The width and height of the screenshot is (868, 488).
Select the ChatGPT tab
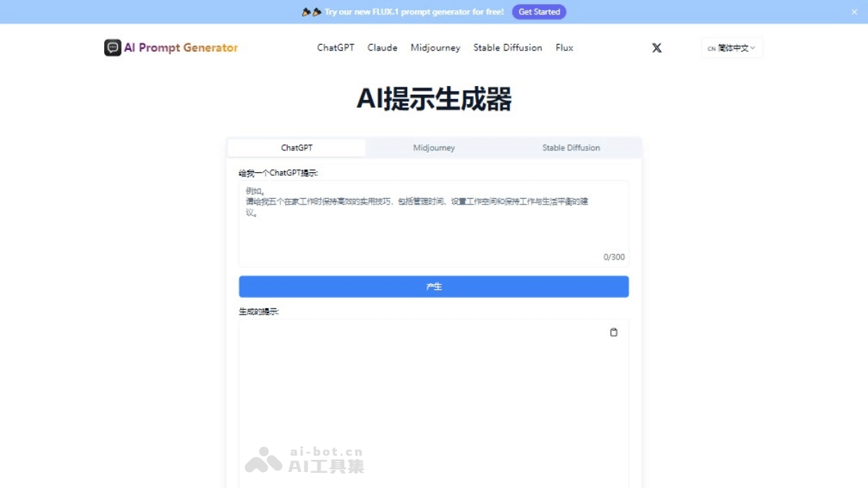(x=297, y=147)
